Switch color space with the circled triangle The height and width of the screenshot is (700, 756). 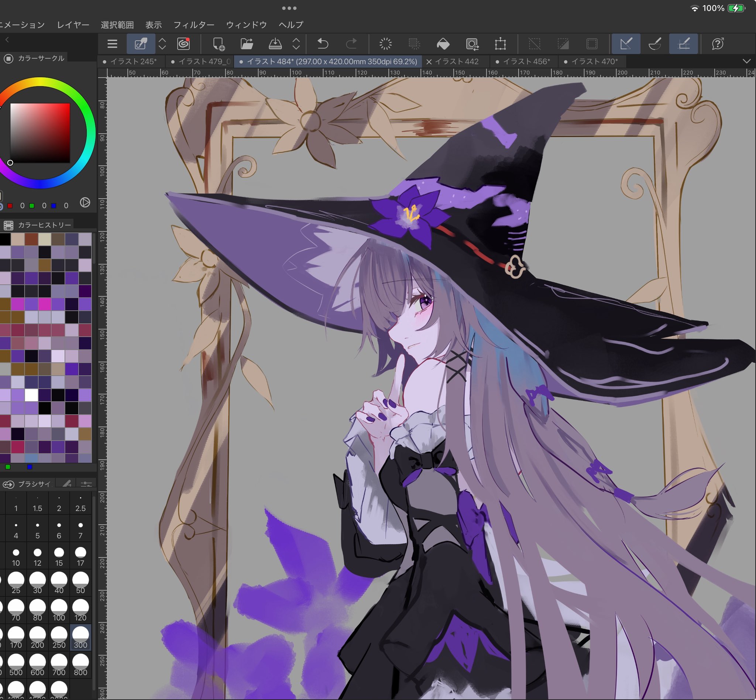click(x=85, y=203)
